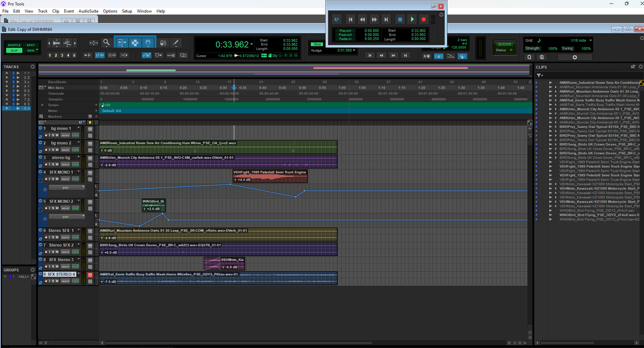Record-enable the bg mono 1 track

point(46,135)
